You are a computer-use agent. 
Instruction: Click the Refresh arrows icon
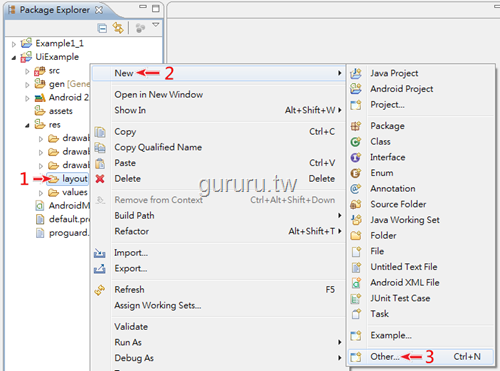pos(100,290)
